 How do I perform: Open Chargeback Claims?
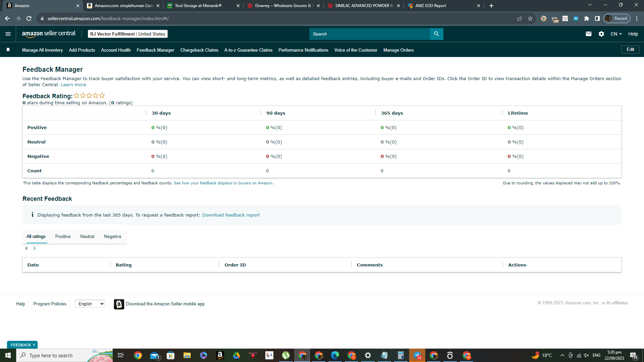(199, 50)
